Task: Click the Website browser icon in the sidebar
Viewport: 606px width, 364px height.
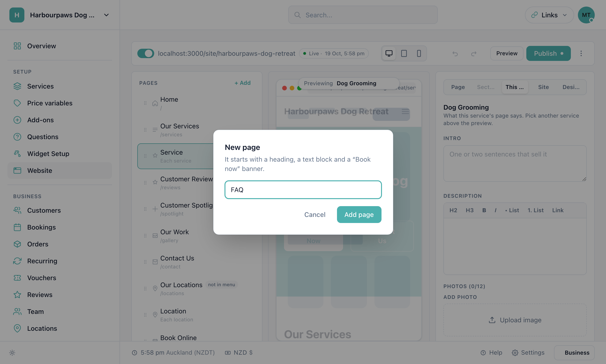Action: click(x=17, y=171)
